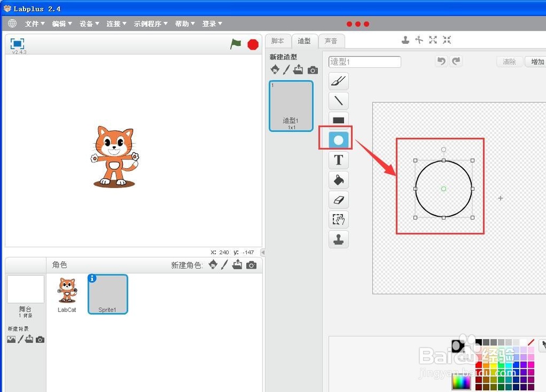This screenshot has width=546, height=392.
Task: Select the 造型1 costume thumbnail
Action: pos(291,106)
